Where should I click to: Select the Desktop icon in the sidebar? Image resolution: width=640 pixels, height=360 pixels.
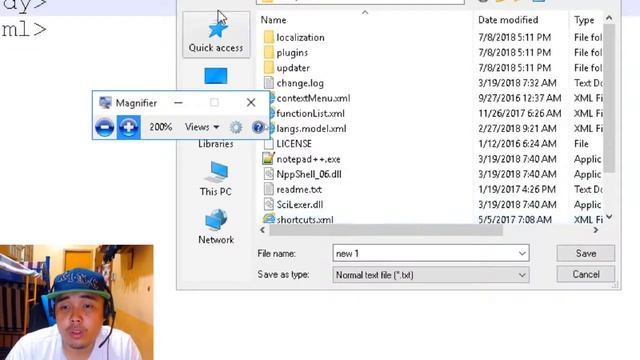216,76
